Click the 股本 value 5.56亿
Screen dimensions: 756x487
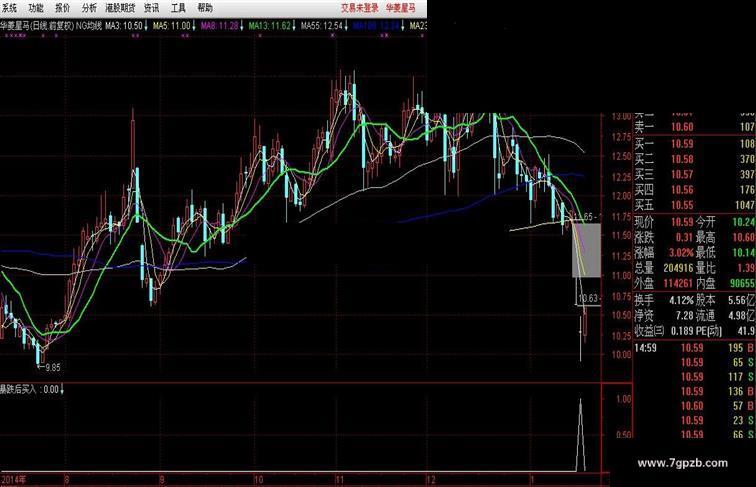click(742, 300)
